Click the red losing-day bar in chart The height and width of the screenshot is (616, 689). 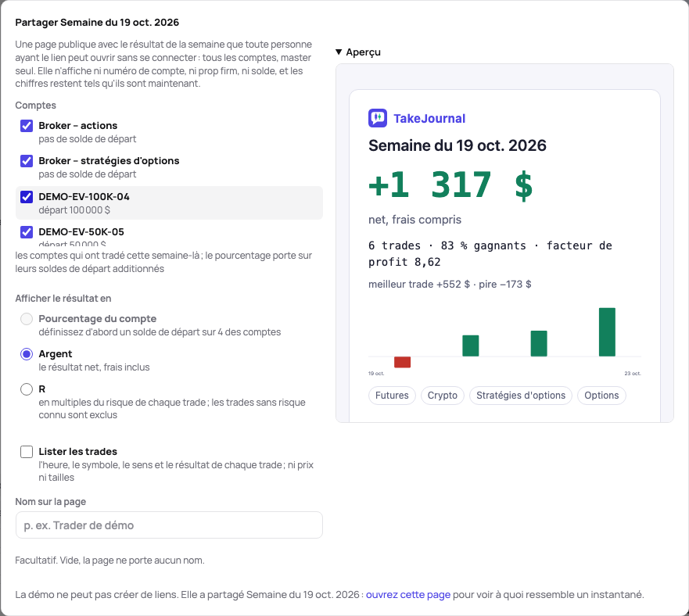click(402, 362)
